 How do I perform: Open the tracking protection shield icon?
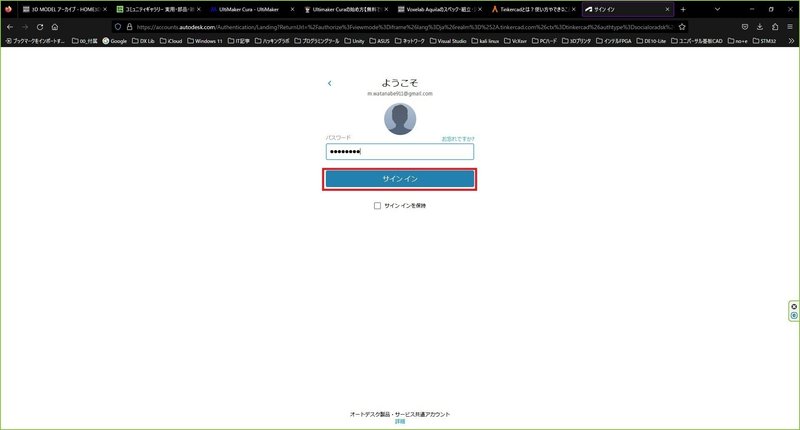tap(118, 27)
